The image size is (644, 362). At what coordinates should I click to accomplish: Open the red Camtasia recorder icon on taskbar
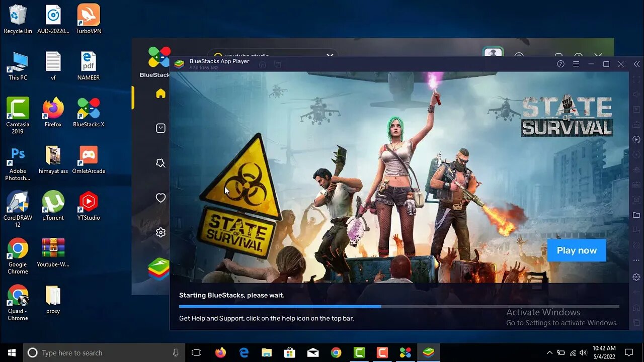(382, 353)
